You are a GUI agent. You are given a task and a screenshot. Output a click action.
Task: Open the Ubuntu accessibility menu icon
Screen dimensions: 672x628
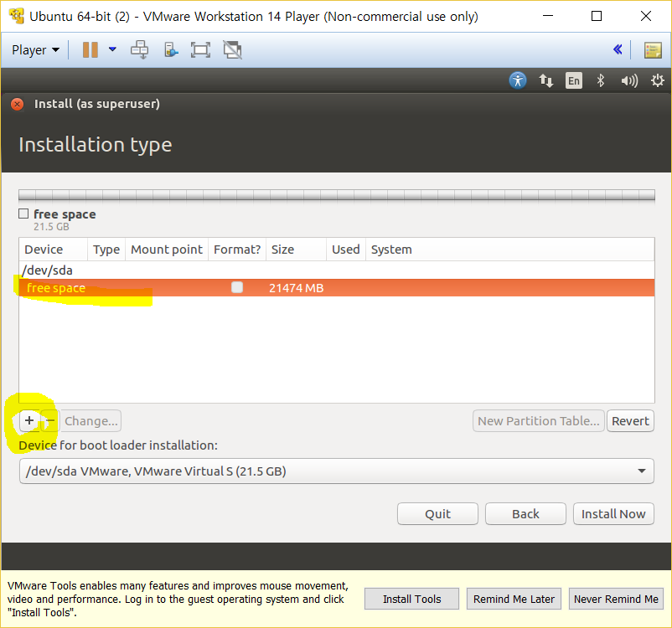tap(519, 80)
